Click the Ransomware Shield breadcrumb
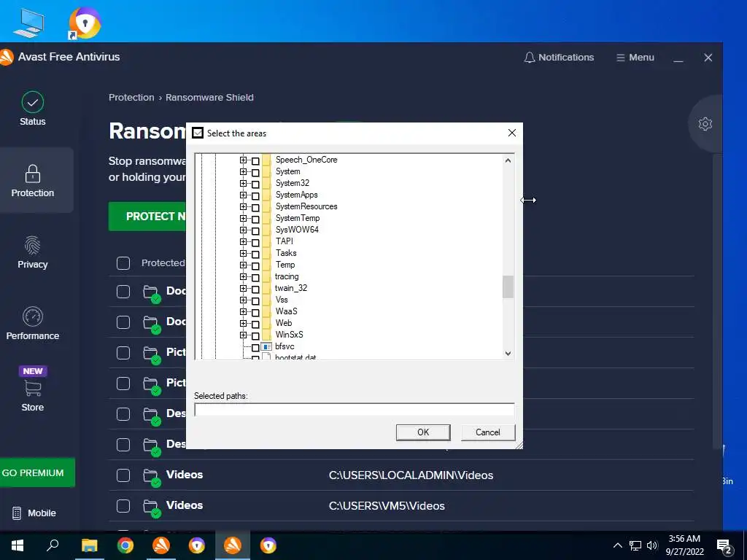 pos(209,98)
